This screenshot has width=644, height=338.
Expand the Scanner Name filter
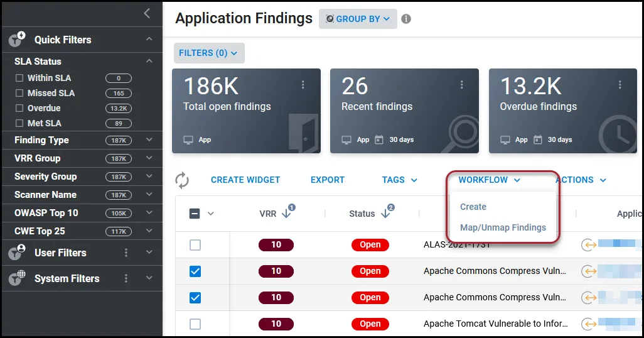pyautogui.click(x=149, y=194)
